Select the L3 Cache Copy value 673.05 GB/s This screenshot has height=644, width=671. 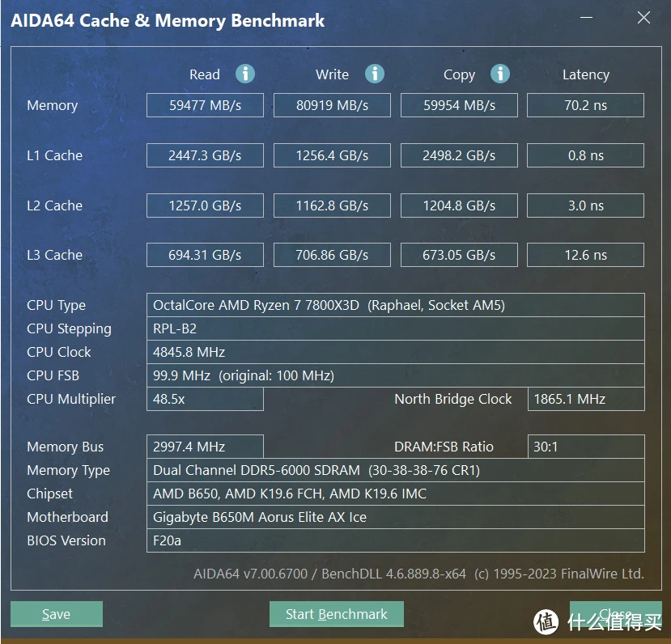click(459, 255)
